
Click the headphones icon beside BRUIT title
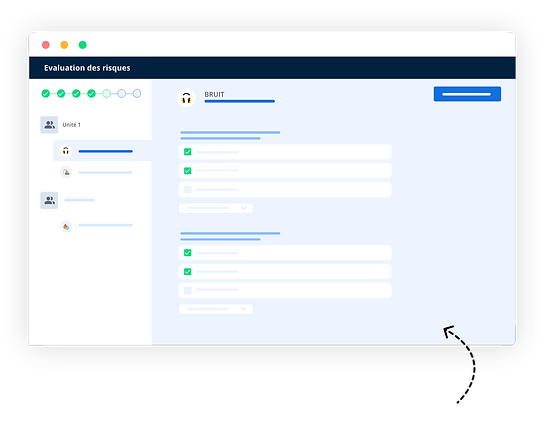[186, 98]
